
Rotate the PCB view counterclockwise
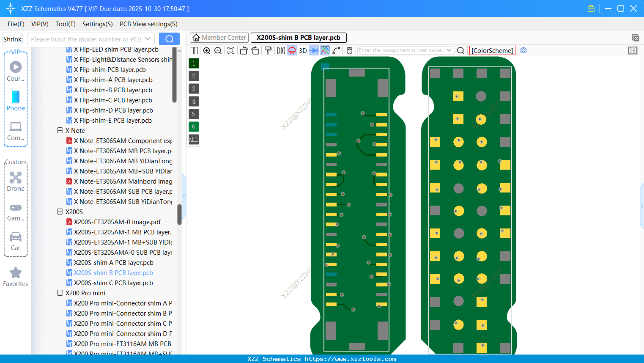point(244,50)
